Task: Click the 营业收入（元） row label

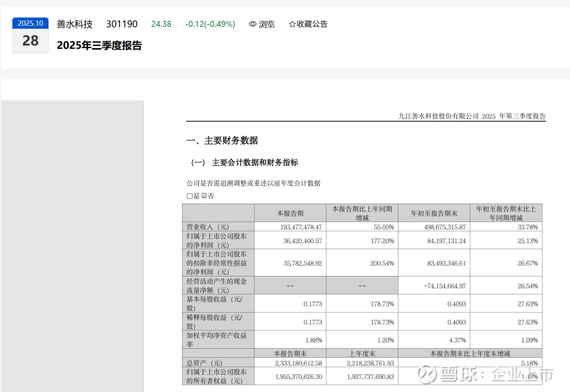Action: tap(206, 227)
